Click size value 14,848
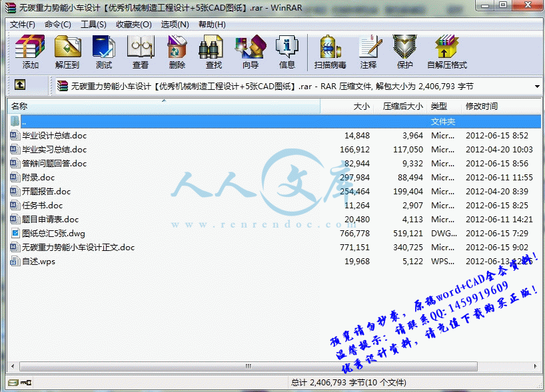Image resolution: width=545 pixels, height=392 pixels. coord(357,135)
